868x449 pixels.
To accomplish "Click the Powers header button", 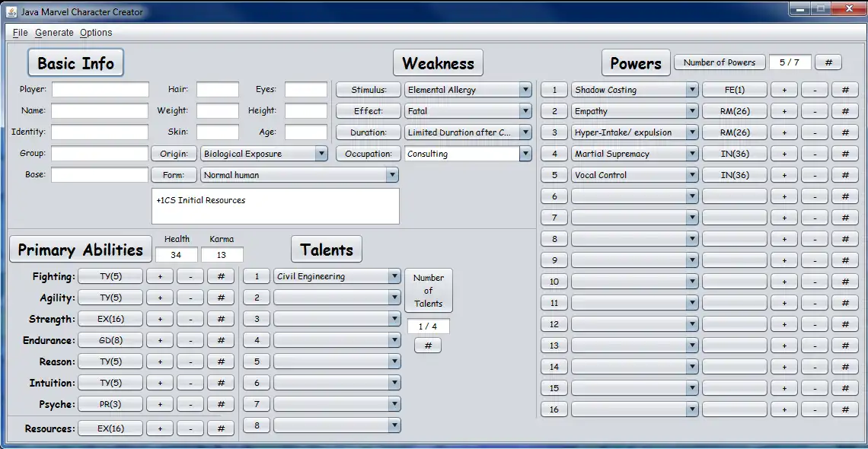I will [636, 63].
